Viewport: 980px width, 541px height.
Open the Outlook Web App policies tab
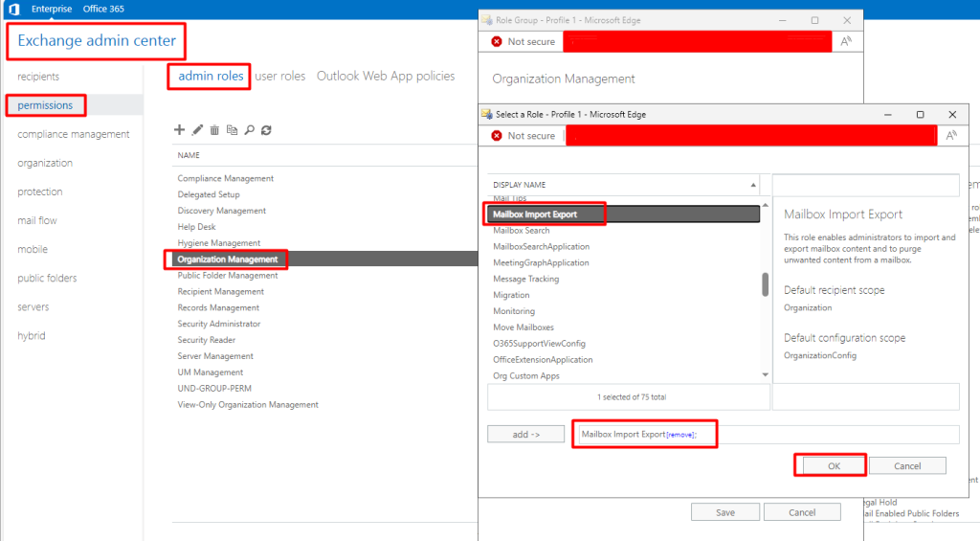click(386, 77)
